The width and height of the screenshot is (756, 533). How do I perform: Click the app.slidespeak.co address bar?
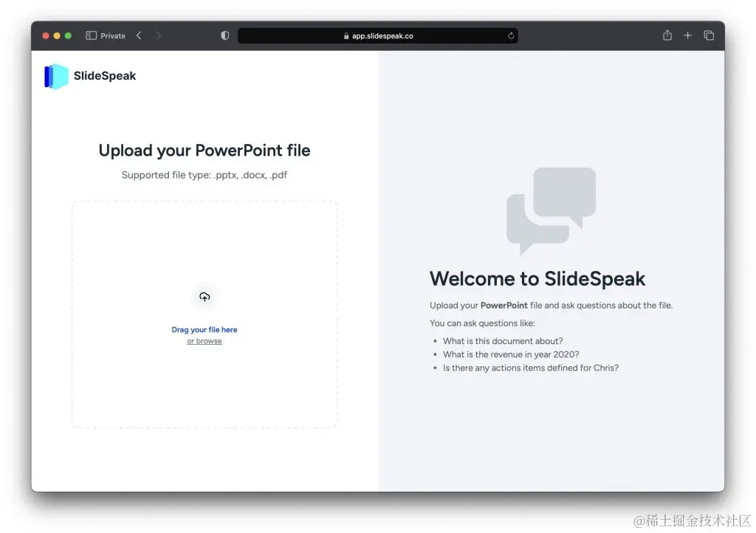(378, 35)
